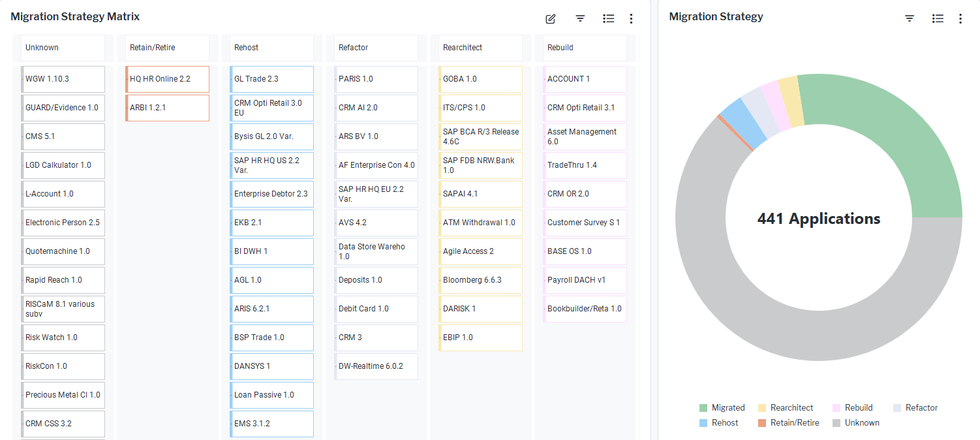Open the Migration Strategy chart options menu
The width and height of the screenshot is (980, 440).
click(x=960, y=18)
